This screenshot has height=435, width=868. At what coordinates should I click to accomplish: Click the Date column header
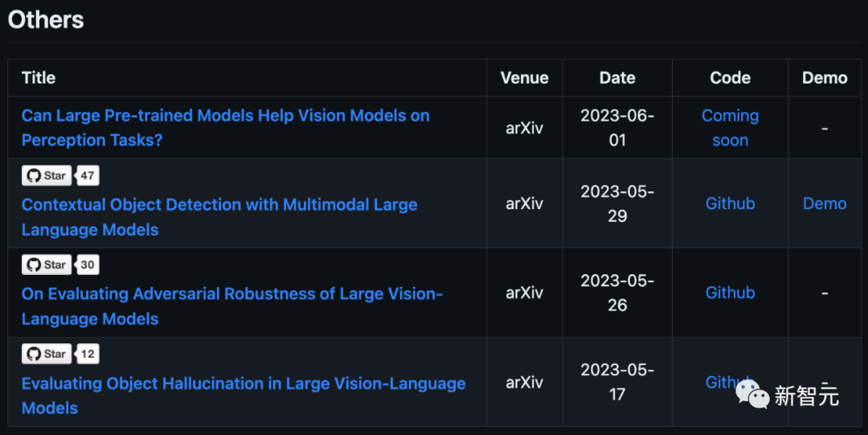pyautogui.click(x=617, y=78)
